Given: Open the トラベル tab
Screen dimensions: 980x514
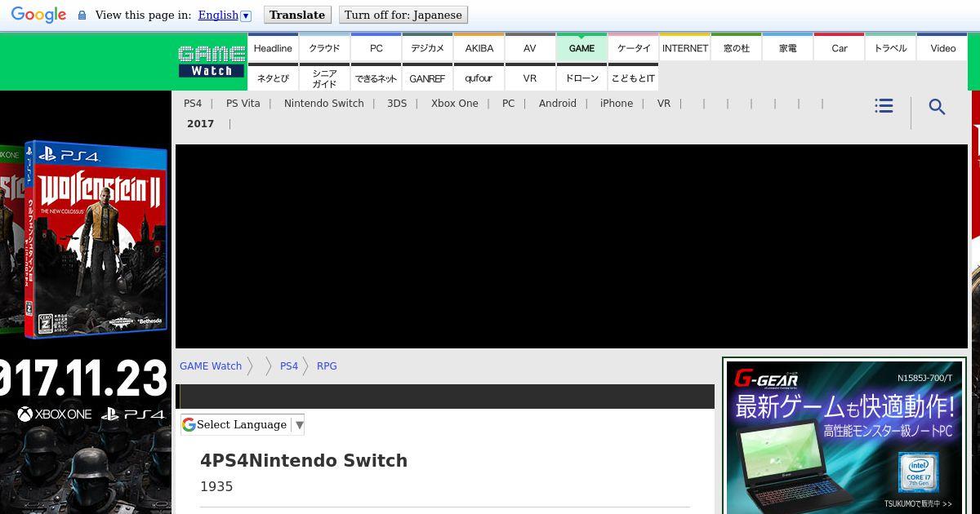Looking at the screenshot, I should (890, 48).
